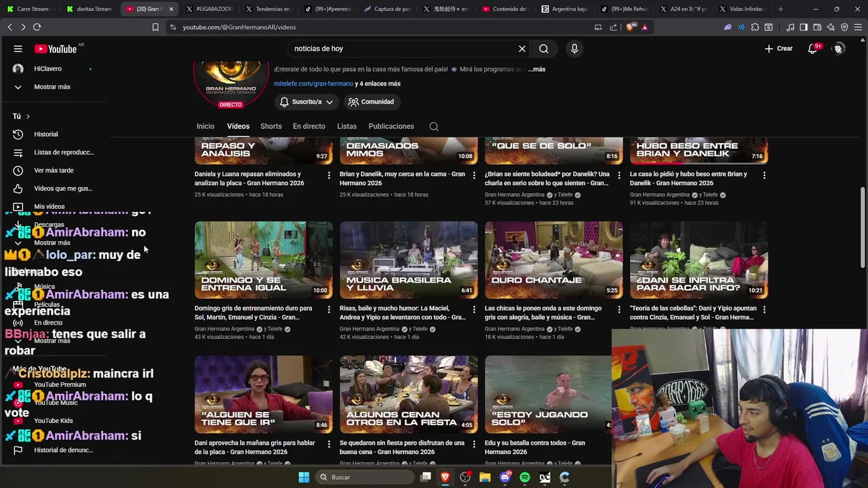The width and height of the screenshot is (868, 488).
Task: Switch to the Listas channel tab
Action: [347, 126]
